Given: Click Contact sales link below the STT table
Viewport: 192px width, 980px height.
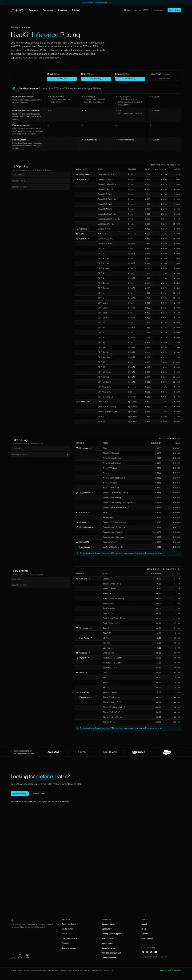Looking at the screenshot, I should click(x=86, y=553).
